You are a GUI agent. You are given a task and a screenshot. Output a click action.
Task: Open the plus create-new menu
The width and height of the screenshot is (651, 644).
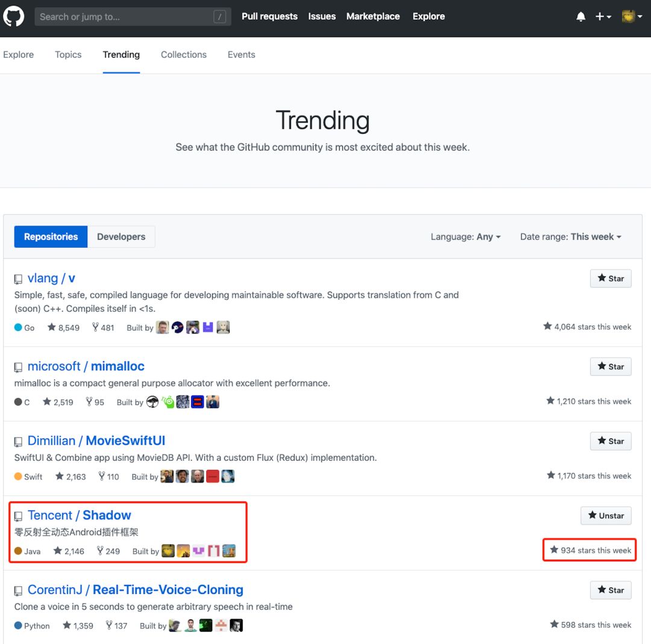[x=603, y=17]
